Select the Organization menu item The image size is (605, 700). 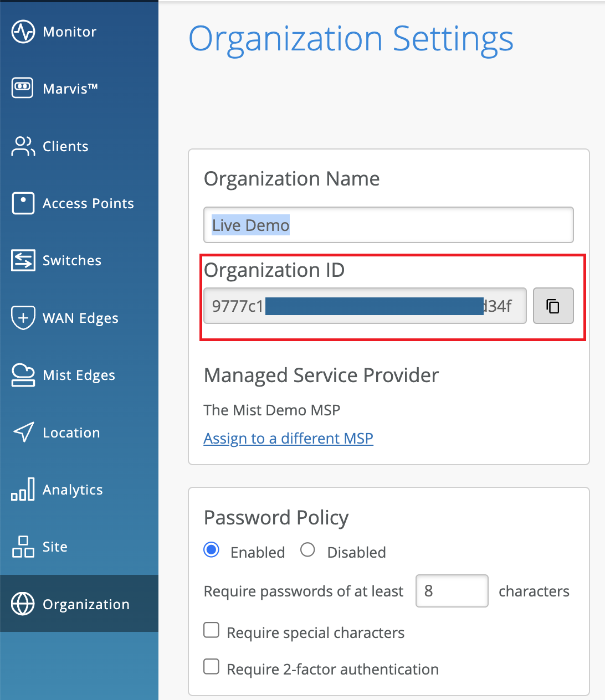[x=86, y=604]
